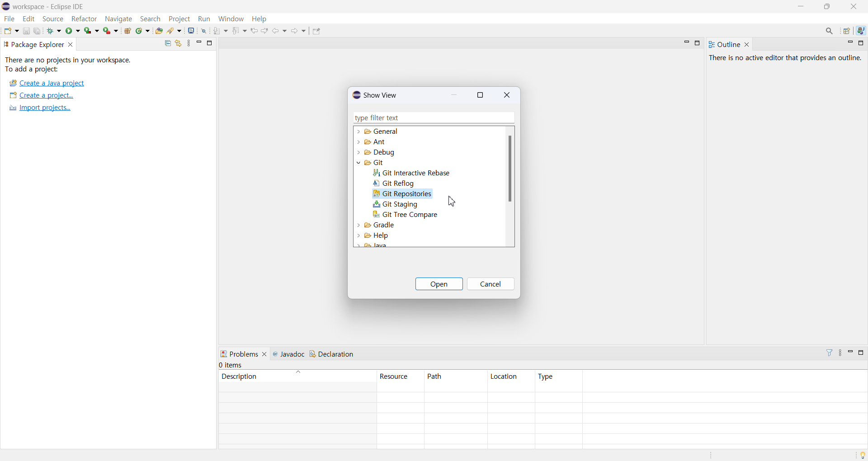Open the Back history dropdown arrow
This screenshot has width=868, height=461.
click(x=285, y=31)
